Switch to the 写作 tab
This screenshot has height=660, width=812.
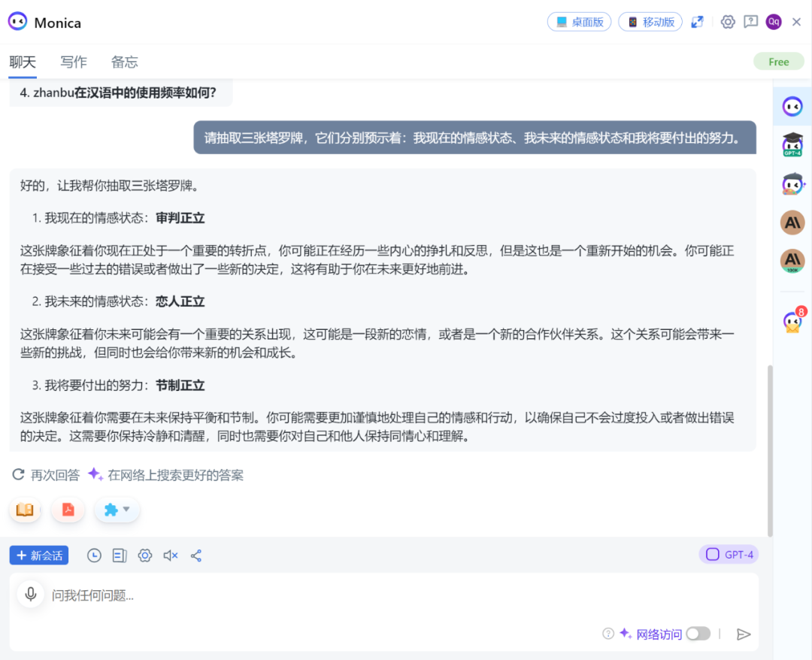73,62
